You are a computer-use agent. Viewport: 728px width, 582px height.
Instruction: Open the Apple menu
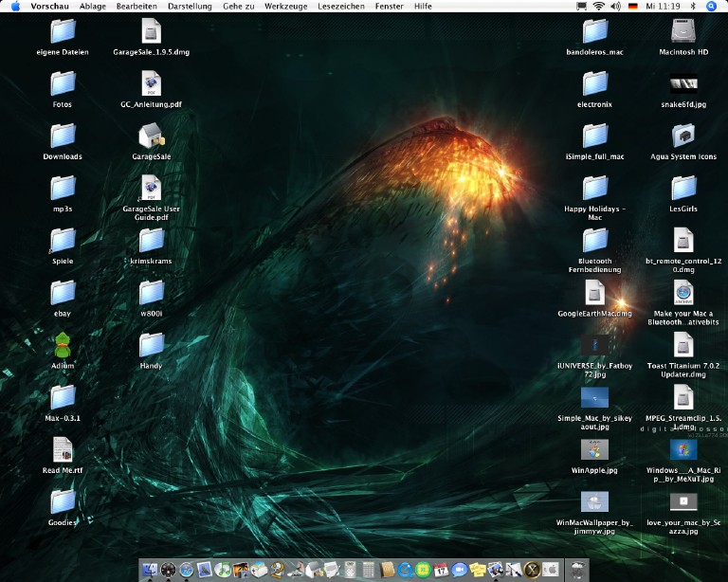[x=16, y=6]
